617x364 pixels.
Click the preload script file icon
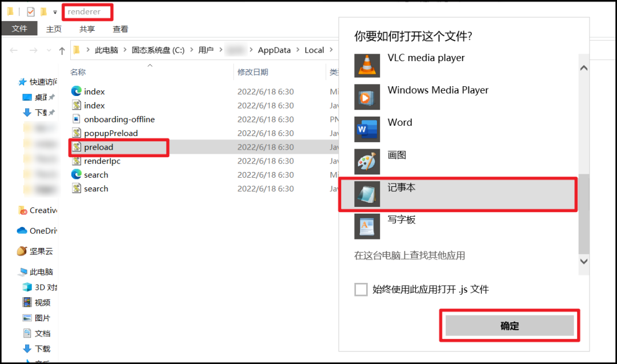(x=77, y=147)
